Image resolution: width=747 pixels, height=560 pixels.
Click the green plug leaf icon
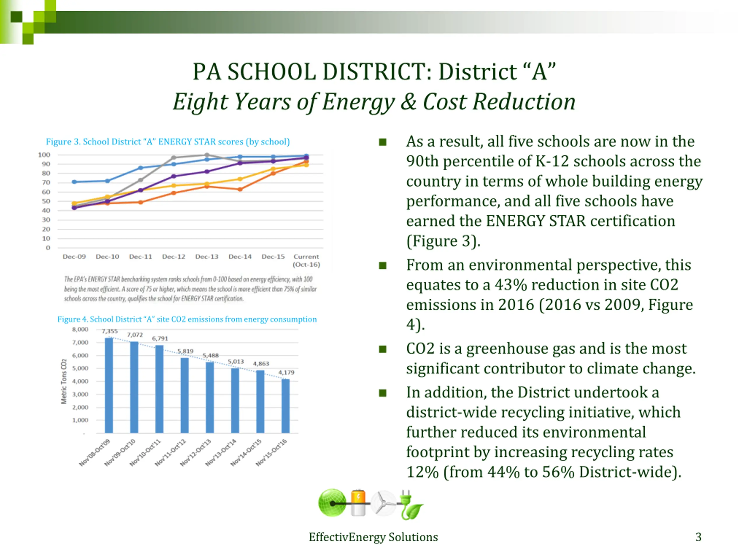coord(411,505)
